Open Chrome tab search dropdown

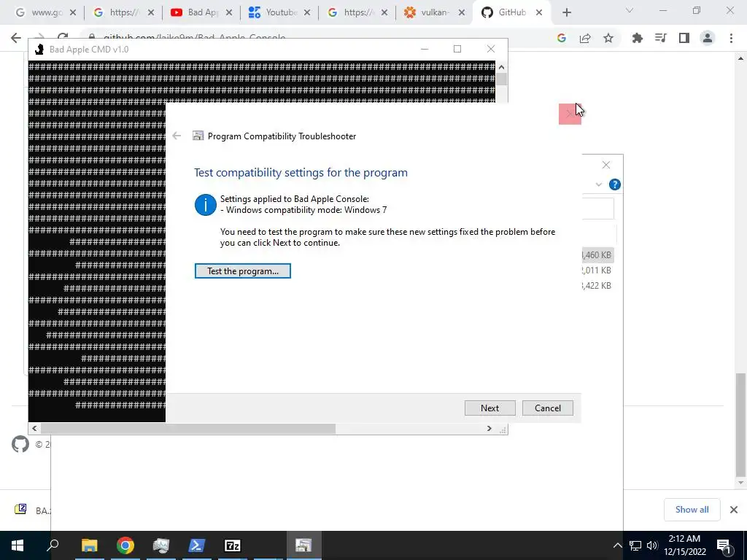(630, 10)
